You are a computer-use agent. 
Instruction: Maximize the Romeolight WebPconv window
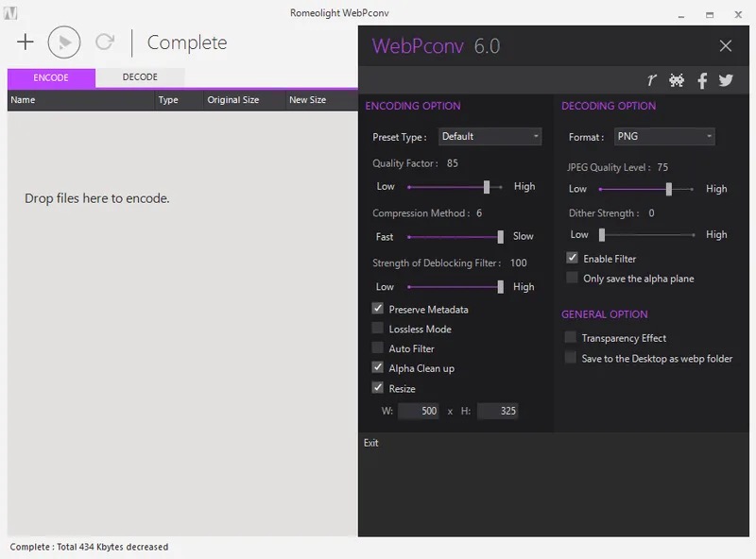coord(710,14)
